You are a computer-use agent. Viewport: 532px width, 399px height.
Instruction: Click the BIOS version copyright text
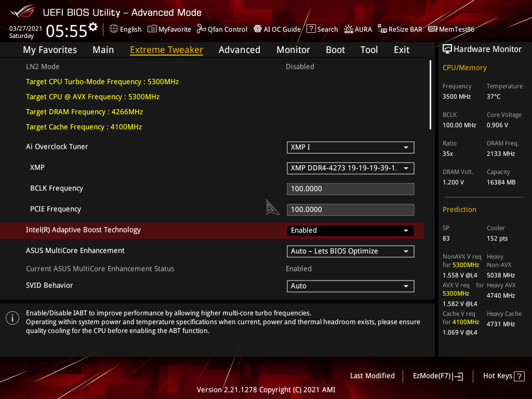click(x=266, y=390)
